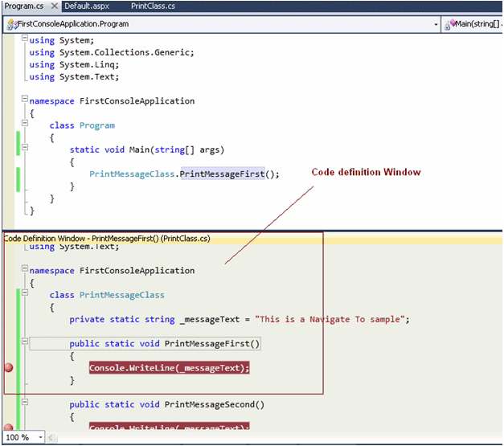The width and height of the screenshot is (504, 446).
Task: Click the "This is a Navigate To sample" string
Action: [330, 320]
